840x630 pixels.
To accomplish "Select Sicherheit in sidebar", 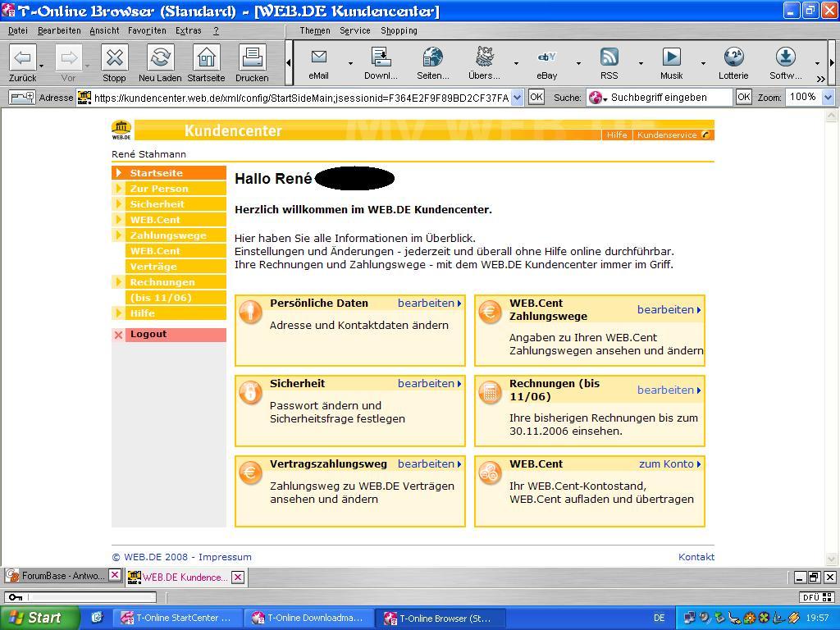I will click(x=169, y=204).
